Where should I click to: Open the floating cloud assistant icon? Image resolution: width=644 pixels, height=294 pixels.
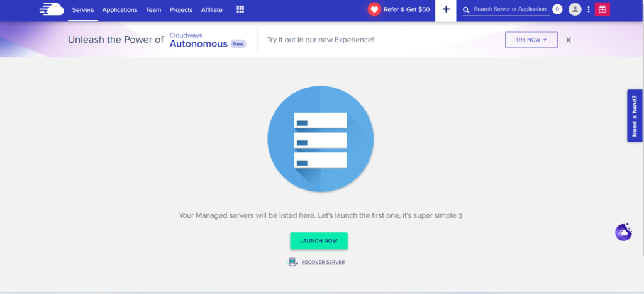tap(623, 232)
